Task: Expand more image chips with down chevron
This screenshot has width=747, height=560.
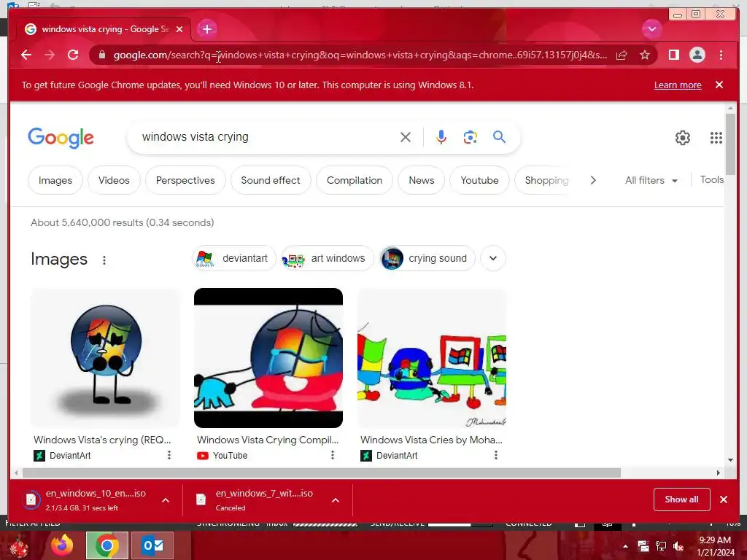Action: click(x=493, y=258)
